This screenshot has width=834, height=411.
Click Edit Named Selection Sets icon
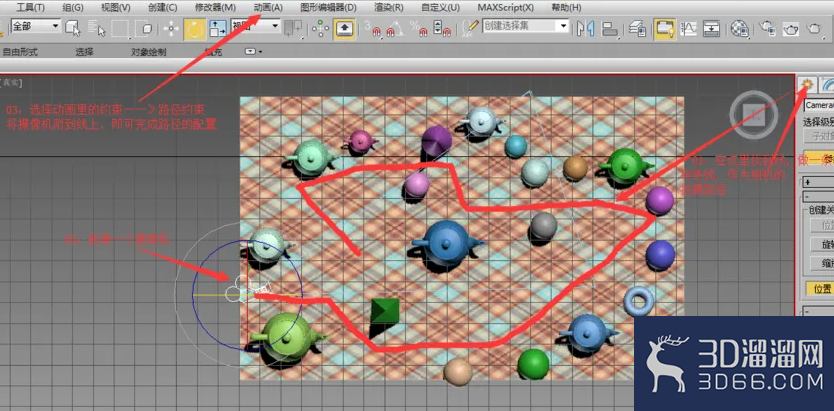[x=470, y=28]
